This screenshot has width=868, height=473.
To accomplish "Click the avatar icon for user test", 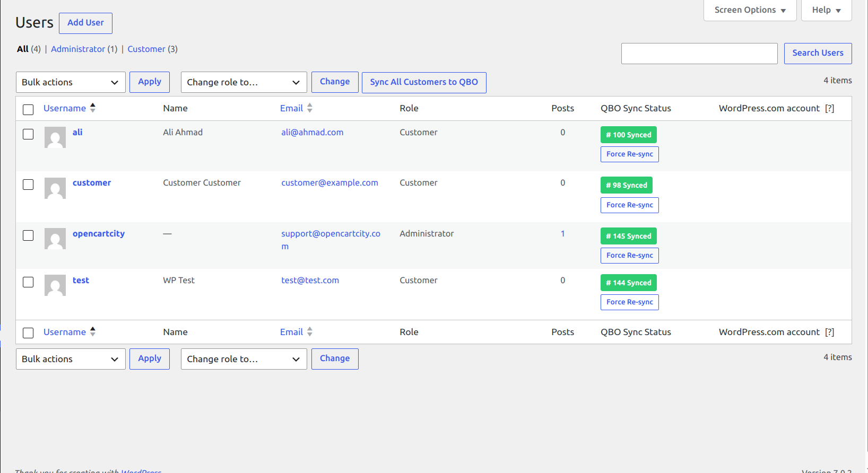I will tap(55, 285).
